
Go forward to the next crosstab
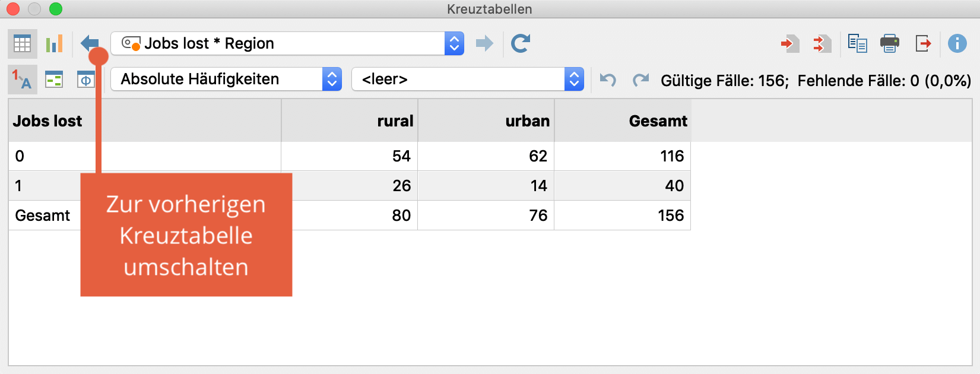[484, 43]
